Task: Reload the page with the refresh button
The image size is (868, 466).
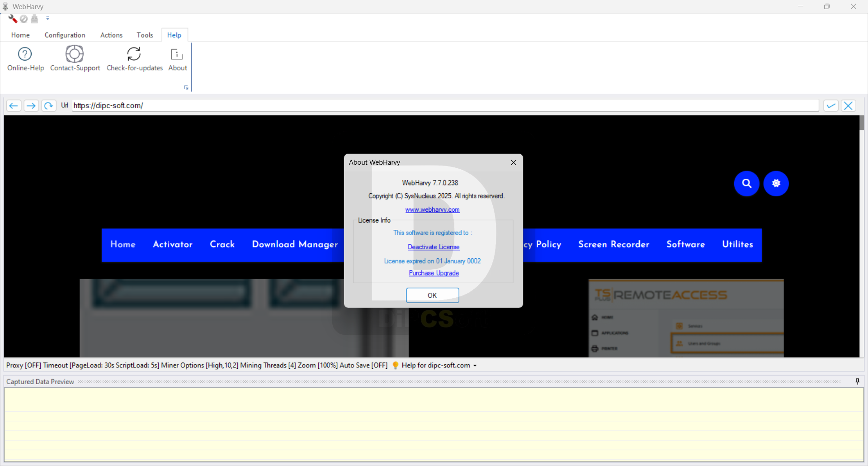Action: (48, 105)
